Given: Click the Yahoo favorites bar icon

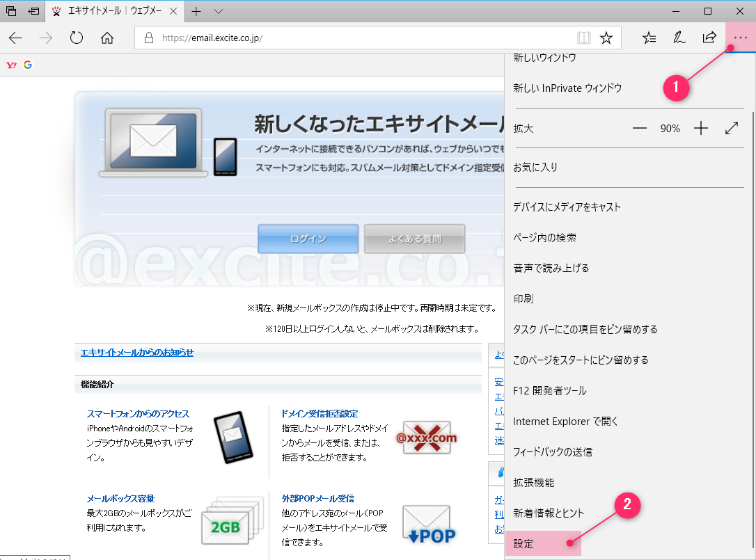Looking at the screenshot, I should click(x=11, y=65).
